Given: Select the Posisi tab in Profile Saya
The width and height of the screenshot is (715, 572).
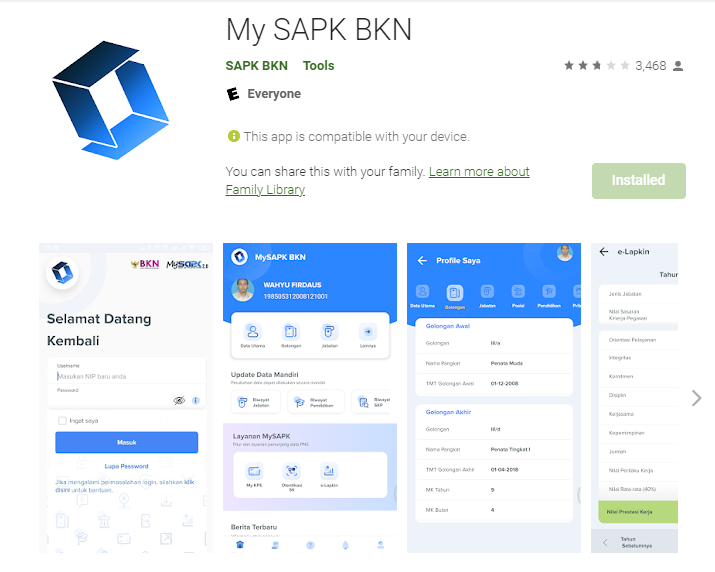Looking at the screenshot, I should click(518, 296).
